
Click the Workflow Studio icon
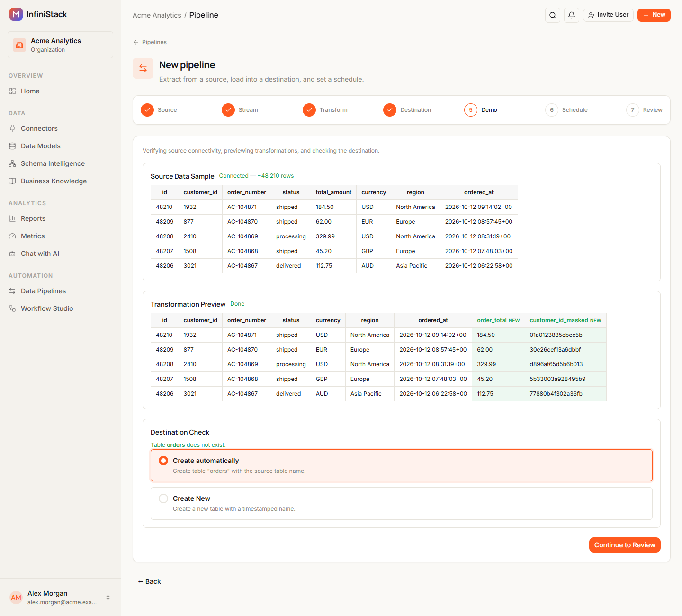coord(12,308)
